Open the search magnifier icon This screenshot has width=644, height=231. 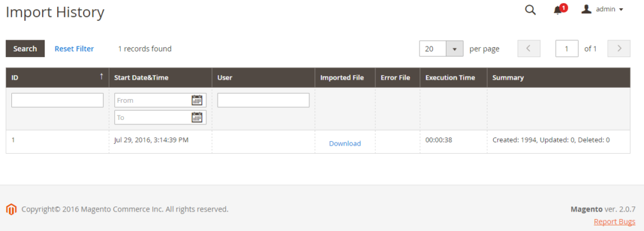coord(530,10)
